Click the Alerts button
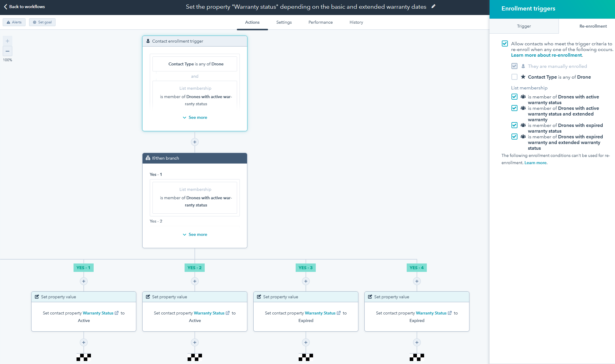Screen dimensions: 615x364 coord(14,22)
